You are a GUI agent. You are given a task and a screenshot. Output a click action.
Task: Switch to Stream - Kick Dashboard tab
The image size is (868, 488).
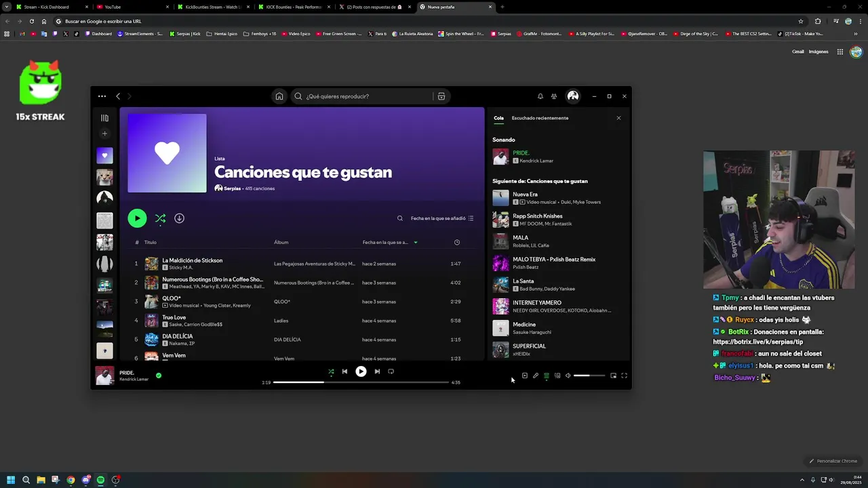(x=52, y=7)
